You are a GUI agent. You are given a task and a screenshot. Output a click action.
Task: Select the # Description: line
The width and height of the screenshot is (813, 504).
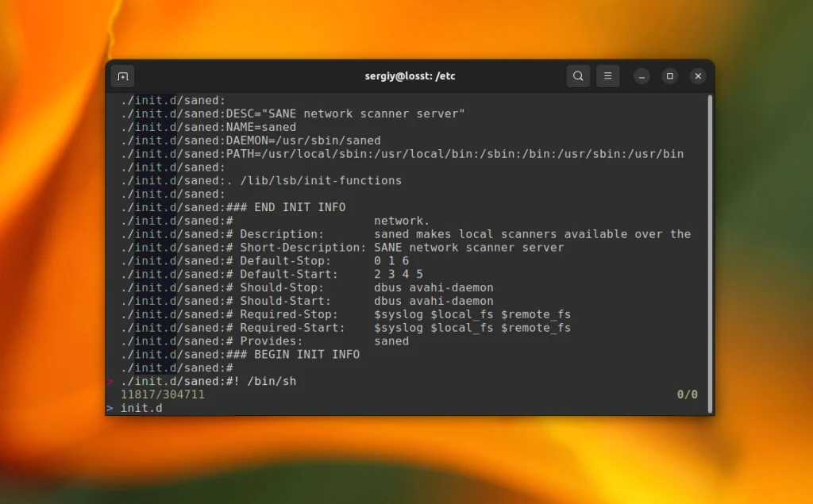tap(406, 234)
